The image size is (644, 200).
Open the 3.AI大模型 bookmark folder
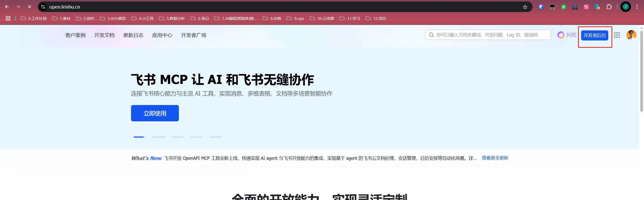click(x=113, y=18)
